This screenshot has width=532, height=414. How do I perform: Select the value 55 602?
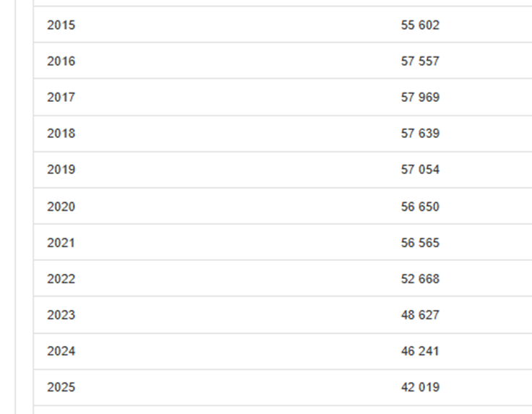420,25
